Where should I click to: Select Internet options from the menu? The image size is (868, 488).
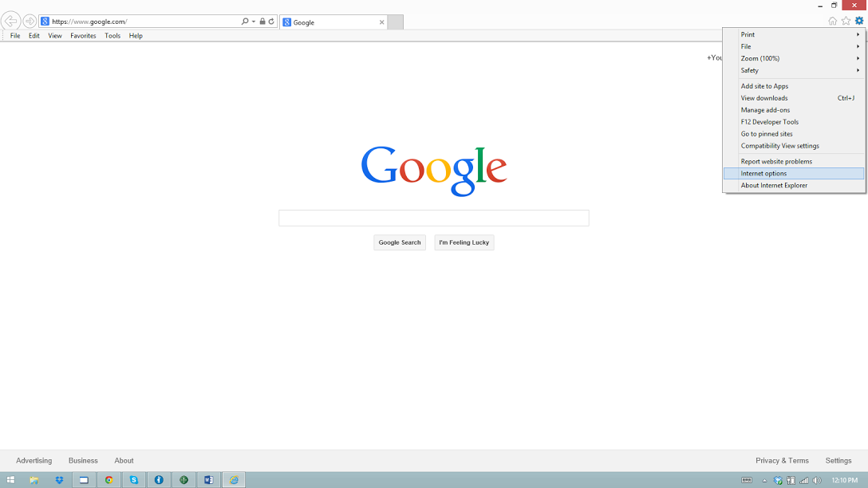click(x=763, y=174)
